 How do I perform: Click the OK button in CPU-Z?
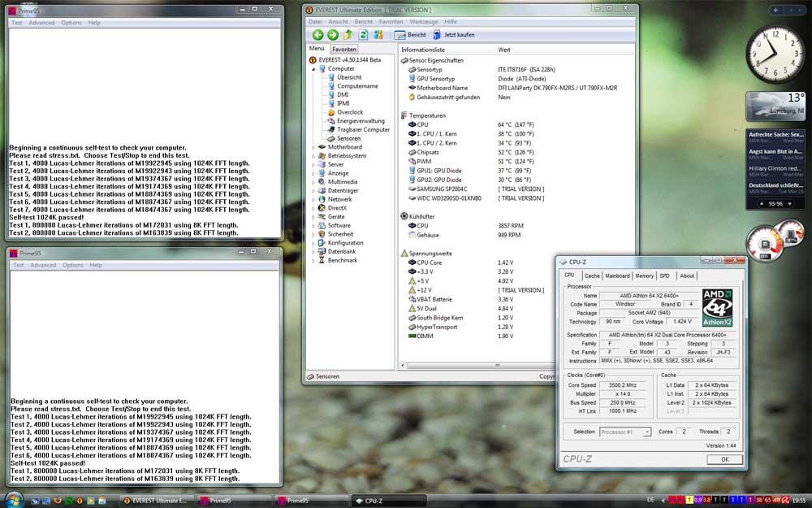click(724, 459)
